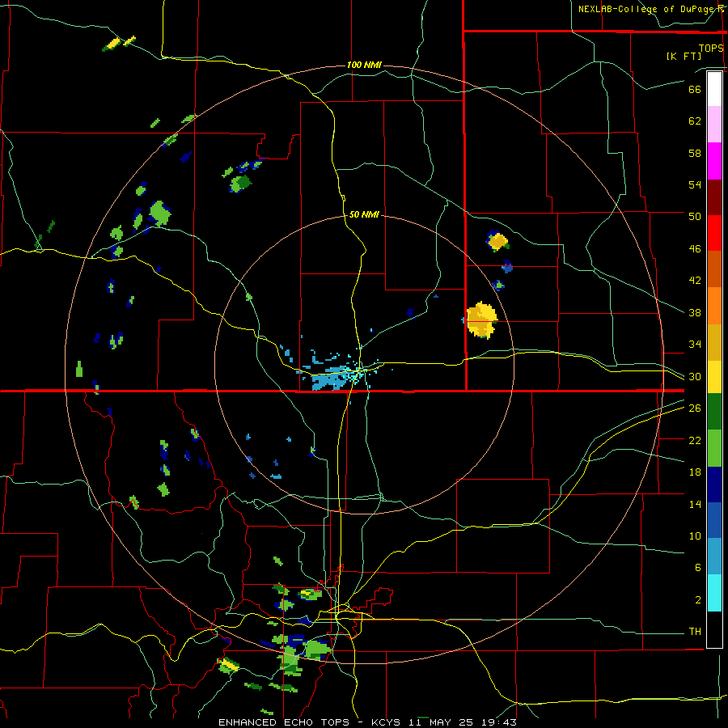Click the 62 legend value
This screenshot has width=728, height=728.
pyautogui.click(x=695, y=121)
